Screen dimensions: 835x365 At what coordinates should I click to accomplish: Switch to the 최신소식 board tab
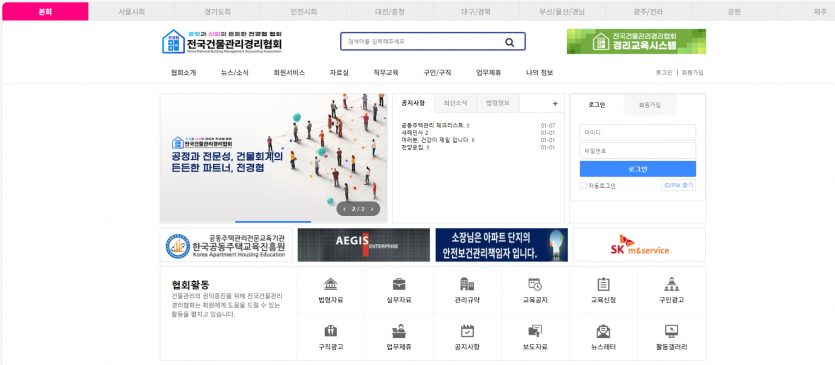pos(455,103)
